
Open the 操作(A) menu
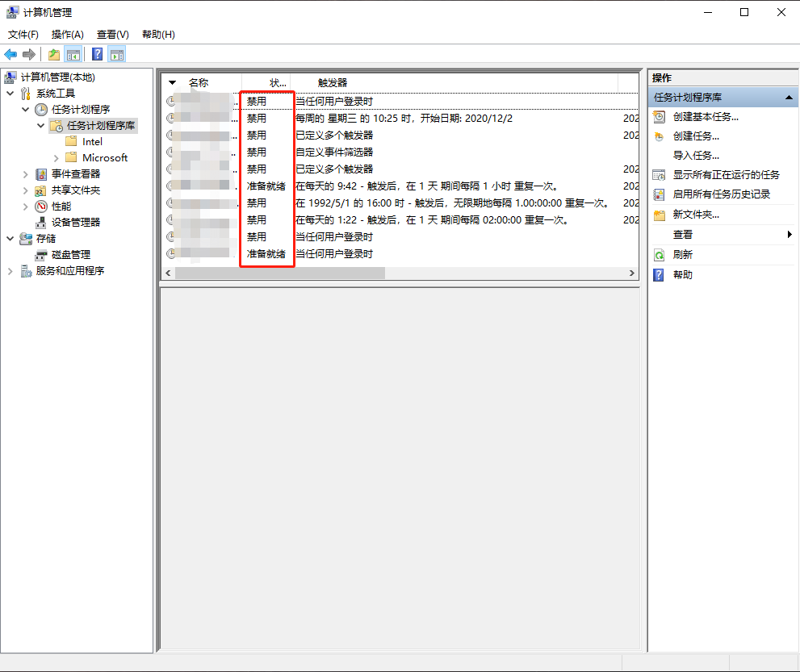tap(67, 34)
